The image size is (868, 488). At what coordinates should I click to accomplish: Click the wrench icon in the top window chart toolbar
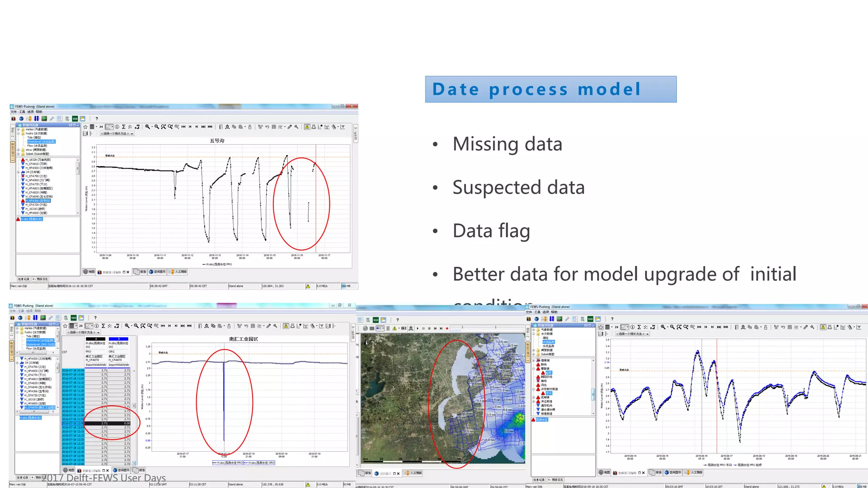(x=296, y=127)
